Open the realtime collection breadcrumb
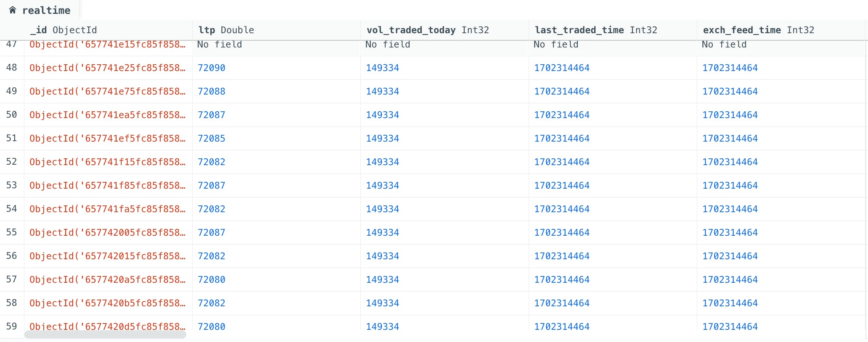This screenshot has height=342, width=868. click(46, 11)
